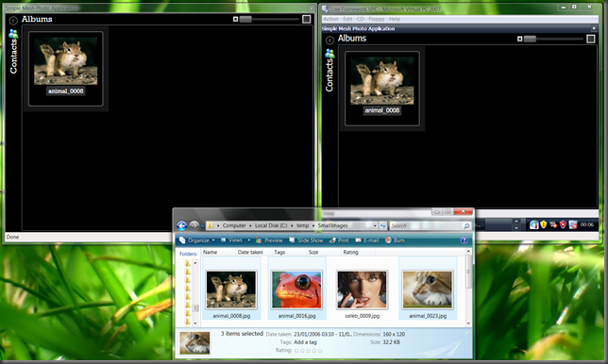
Task: Click the thumbnail zoom slider in left Albums
Action: pyautogui.click(x=269, y=19)
